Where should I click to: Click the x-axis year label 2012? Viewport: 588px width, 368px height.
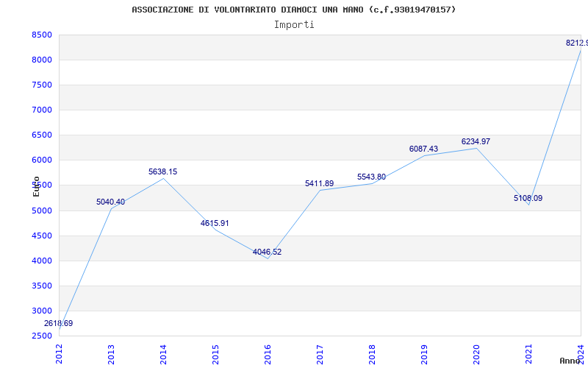[x=59, y=354]
